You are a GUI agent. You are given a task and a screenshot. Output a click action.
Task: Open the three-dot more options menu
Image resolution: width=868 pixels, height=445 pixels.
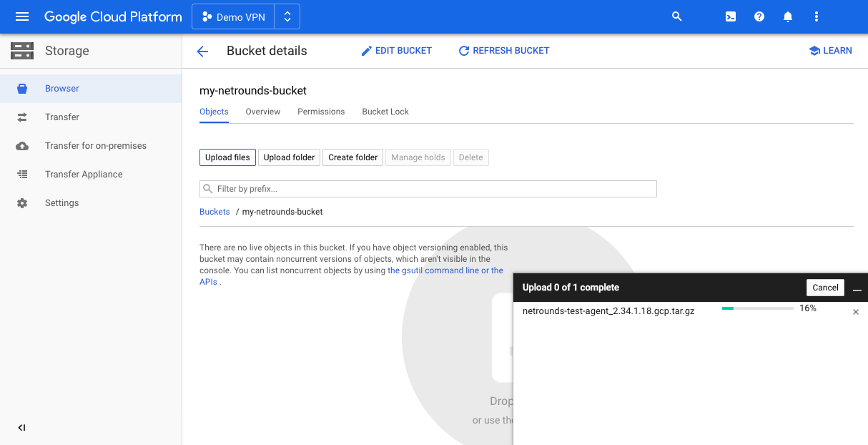click(x=817, y=16)
